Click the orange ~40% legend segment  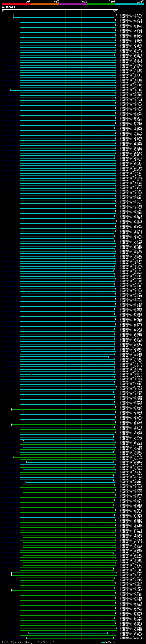(x=45, y=4)
